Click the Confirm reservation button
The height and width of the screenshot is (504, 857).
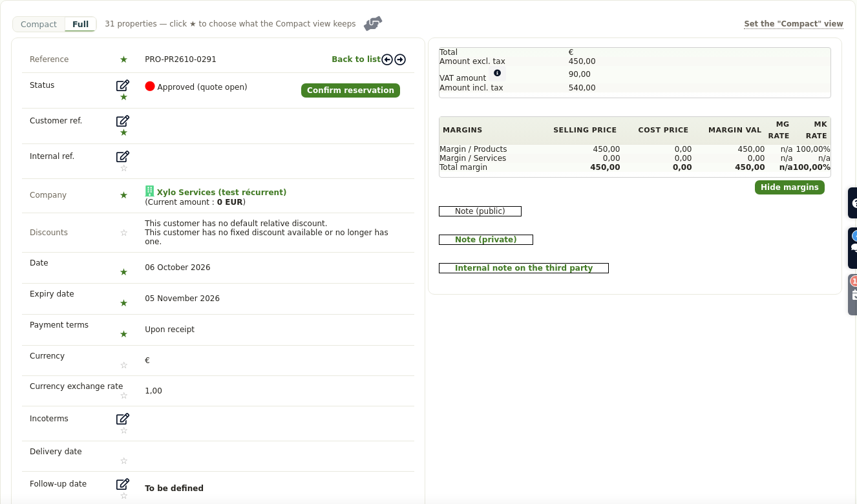(x=350, y=90)
